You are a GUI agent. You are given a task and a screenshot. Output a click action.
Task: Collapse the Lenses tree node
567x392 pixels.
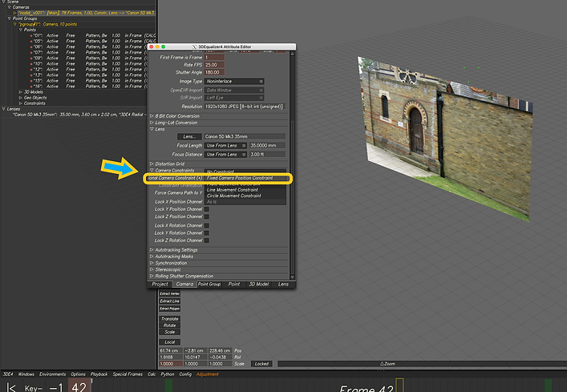tap(4, 109)
